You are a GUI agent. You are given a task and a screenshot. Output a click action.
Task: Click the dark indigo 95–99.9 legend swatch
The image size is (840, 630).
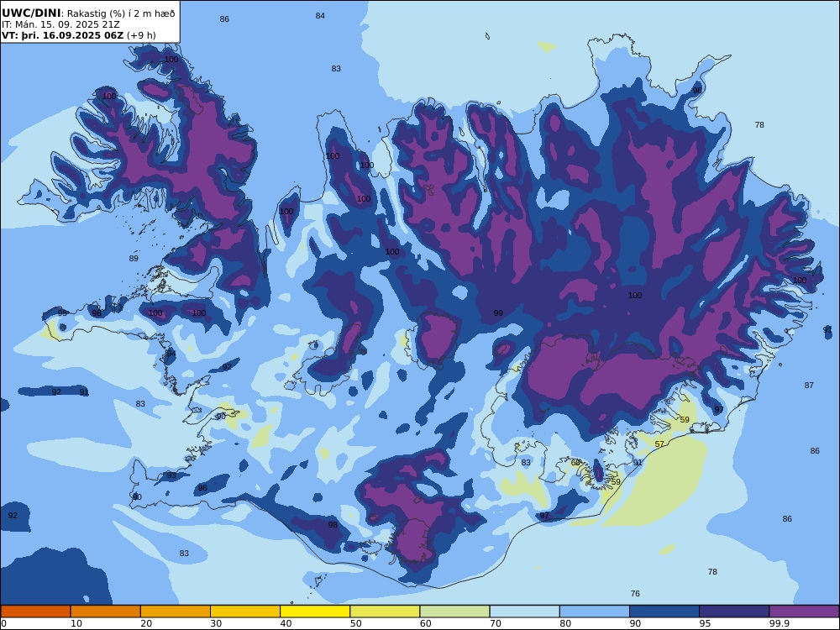(734, 612)
